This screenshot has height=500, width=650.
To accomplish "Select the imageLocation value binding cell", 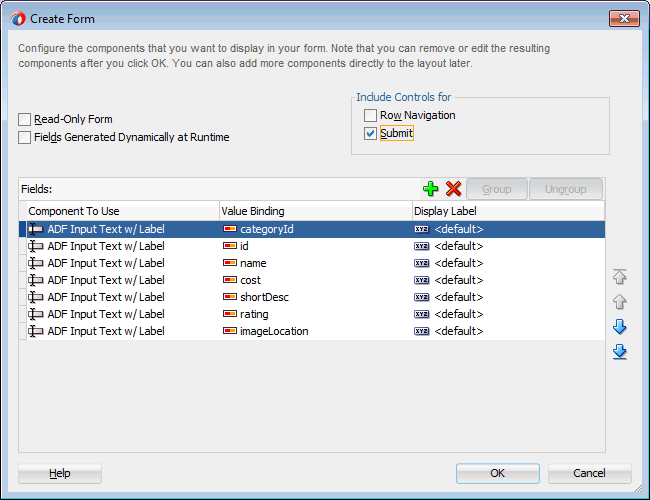I will coord(316,331).
